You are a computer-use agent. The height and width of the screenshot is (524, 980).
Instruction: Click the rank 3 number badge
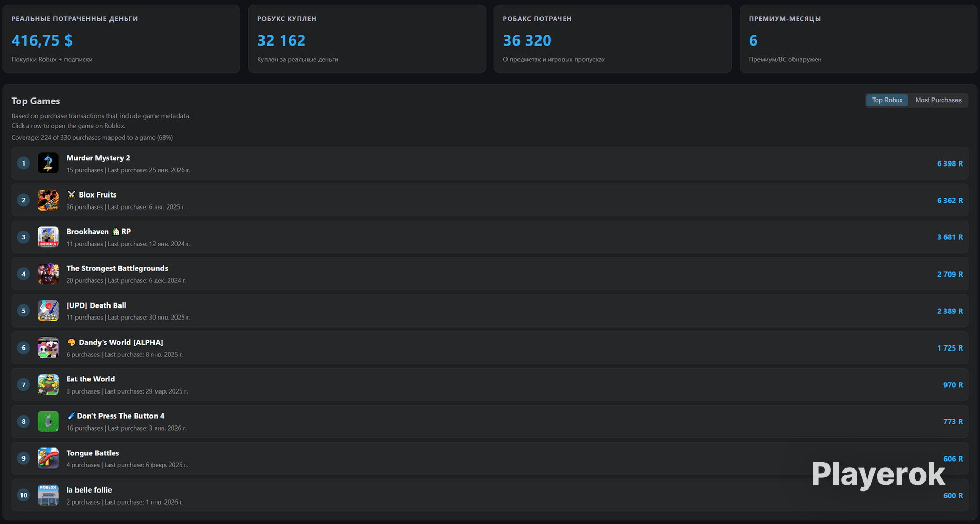click(24, 237)
